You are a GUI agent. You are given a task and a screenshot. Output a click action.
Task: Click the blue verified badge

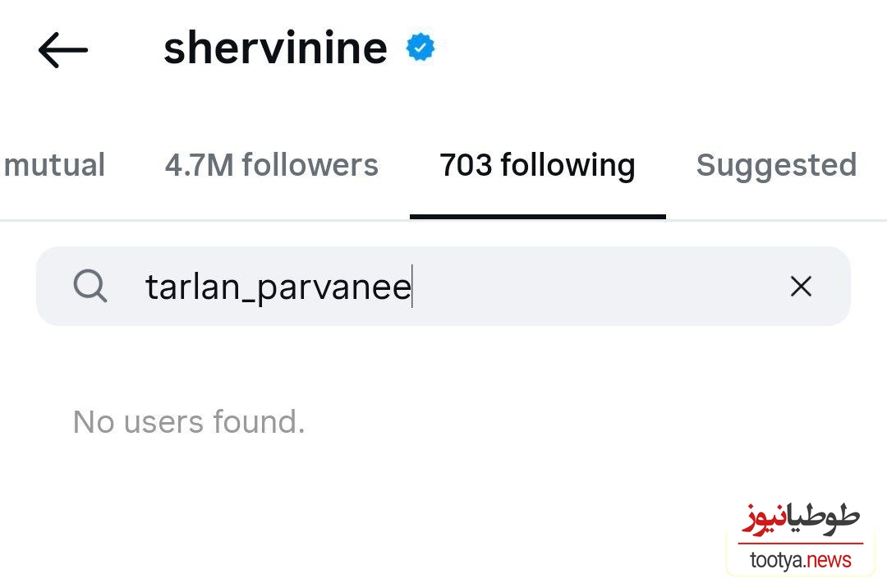tap(421, 48)
